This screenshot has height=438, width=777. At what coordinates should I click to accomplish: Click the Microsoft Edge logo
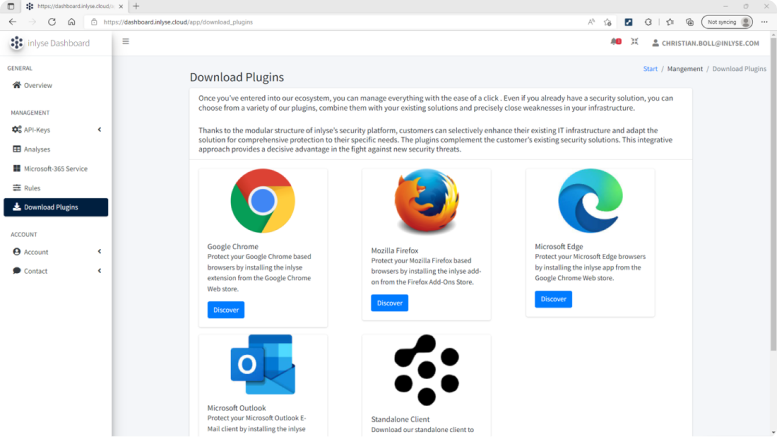[590, 201]
